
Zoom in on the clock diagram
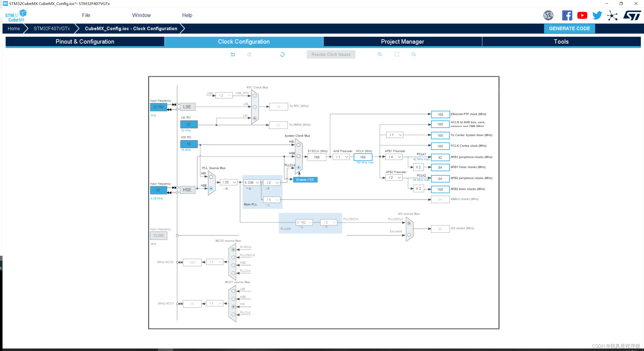click(x=380, y=54)
